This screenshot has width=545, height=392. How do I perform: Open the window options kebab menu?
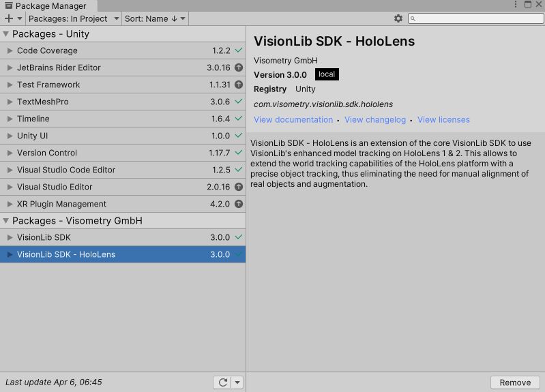click(x=516, y=4)
